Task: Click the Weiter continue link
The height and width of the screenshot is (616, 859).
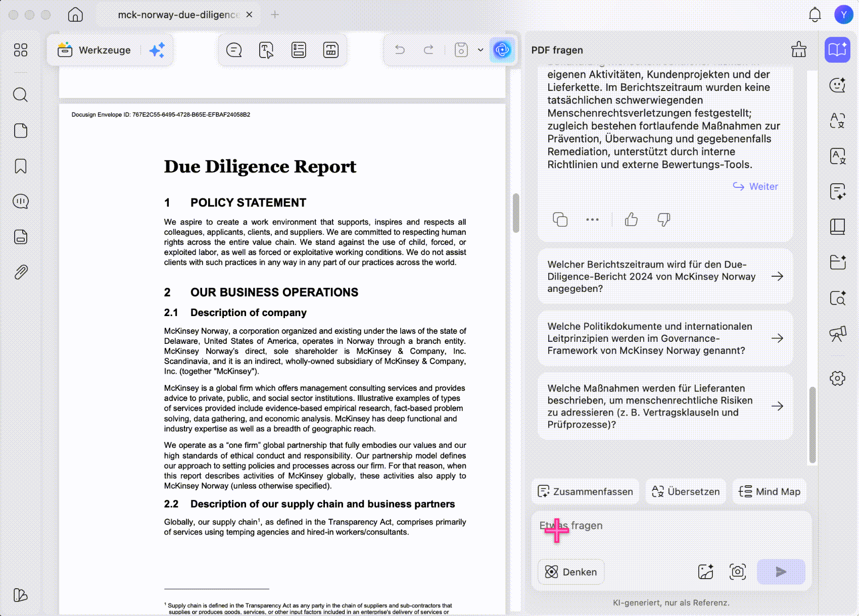Action: 756,186
